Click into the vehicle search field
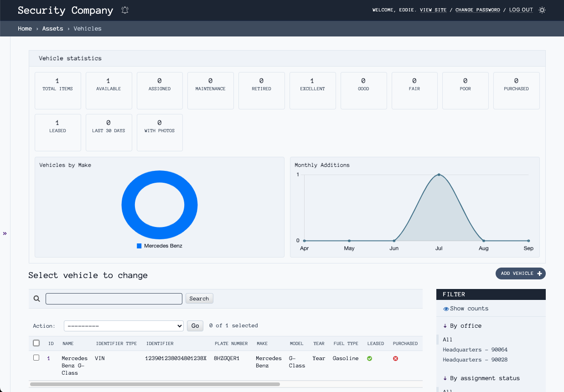This screenshot has height=392, width=564. click(114, 299)
